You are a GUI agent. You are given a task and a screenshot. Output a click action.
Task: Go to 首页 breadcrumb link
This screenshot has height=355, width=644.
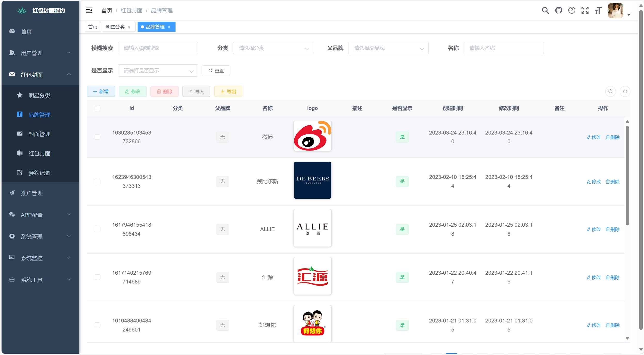pyautogui.click(x=107, y=11)
